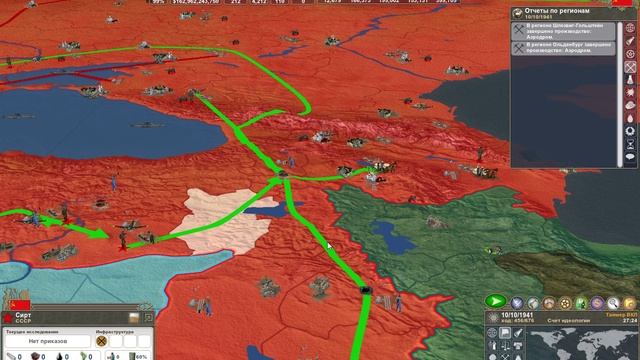Click the green play game-speed button

[x=496, y=302]
